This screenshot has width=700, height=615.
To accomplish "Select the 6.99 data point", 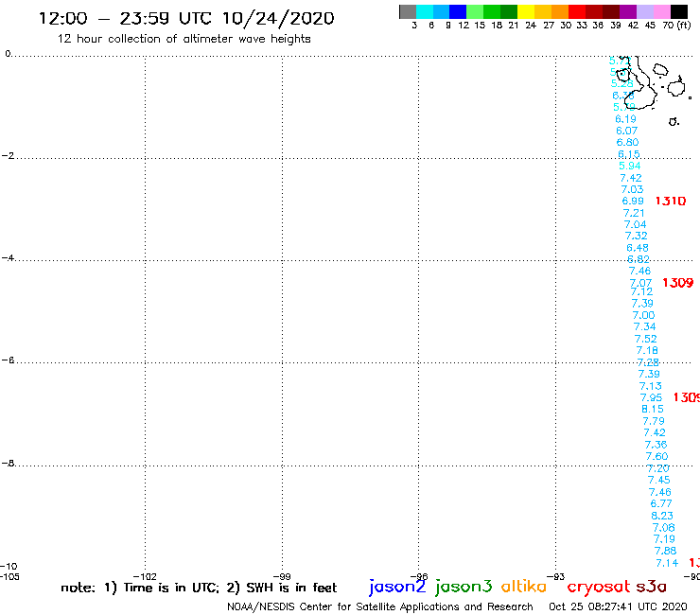I will (x=633, y=201).
